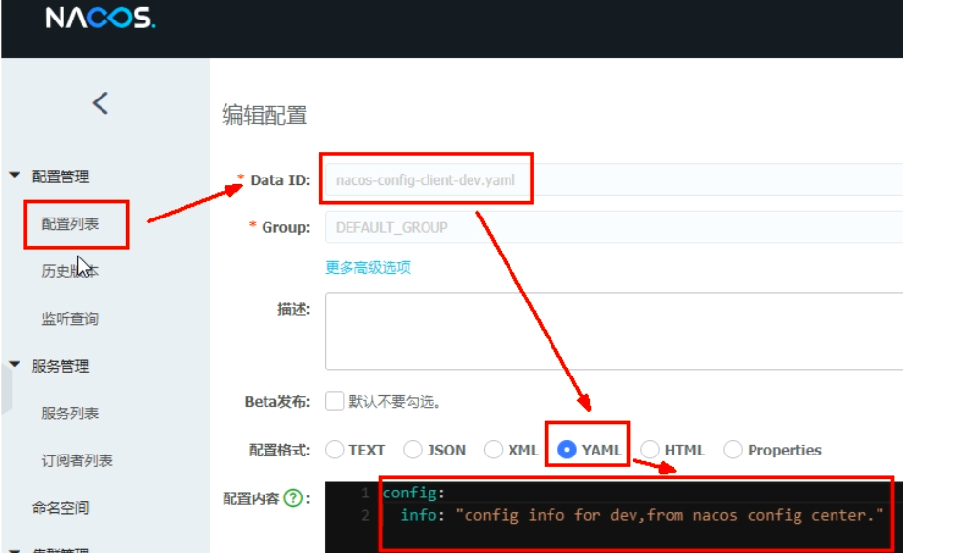The width and height of the screenshot is (980, 554).
Task: Click the 编辑配置 page heading
Action: click(x=265, y=115)
